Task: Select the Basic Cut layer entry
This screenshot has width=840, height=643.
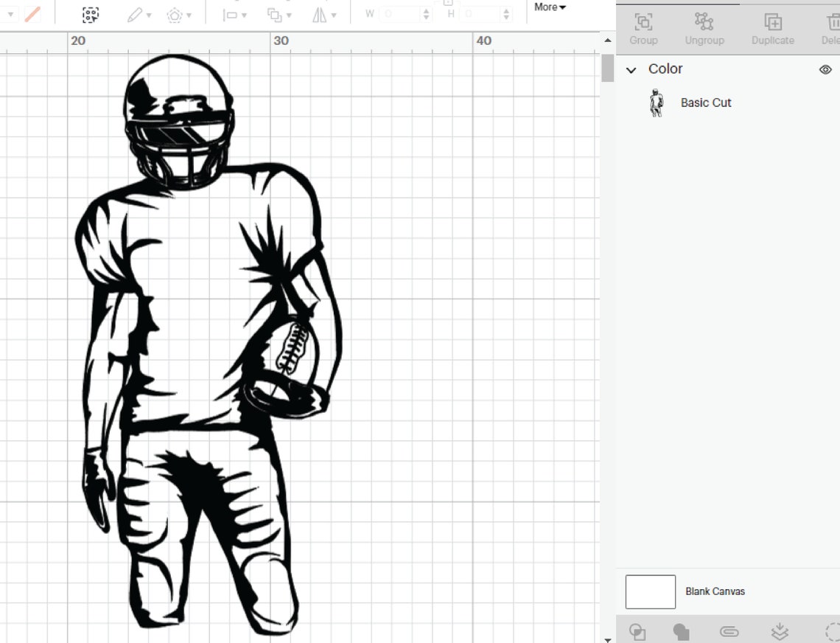Action: pyautogui.click(x=706, y=103)
